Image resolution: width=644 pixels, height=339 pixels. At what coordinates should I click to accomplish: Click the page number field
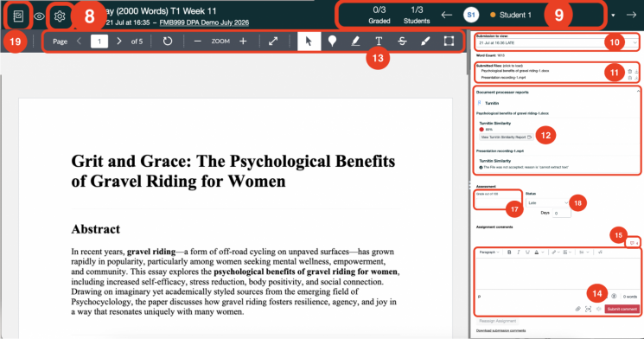99,42
